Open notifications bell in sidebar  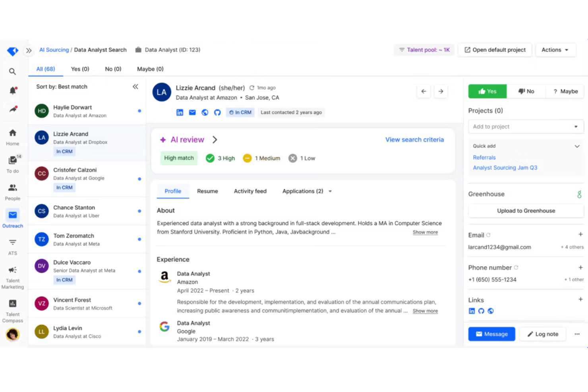click(x=13, y=91)
